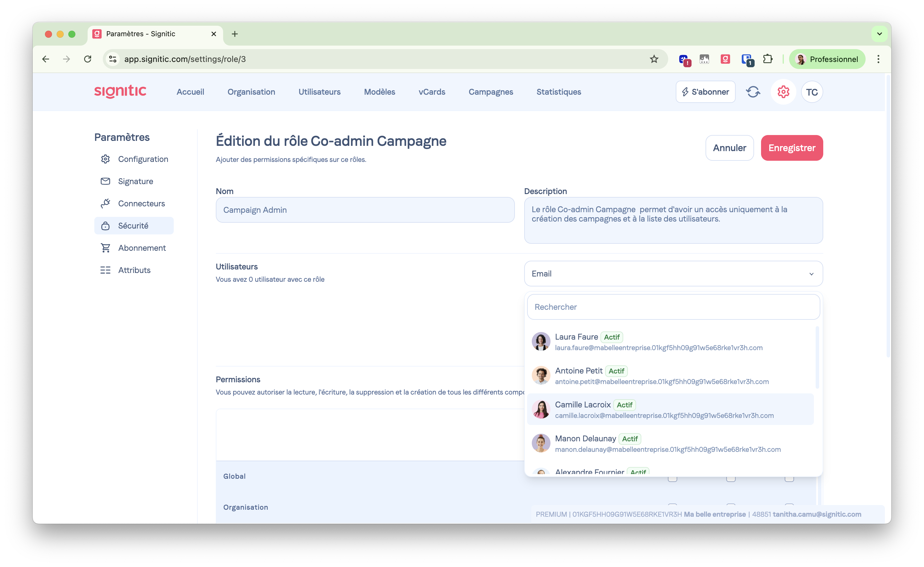This screenshot has width=924, height=567.
Task: Open the Chrome extensions puzzle icon
Action: point(768,59)
